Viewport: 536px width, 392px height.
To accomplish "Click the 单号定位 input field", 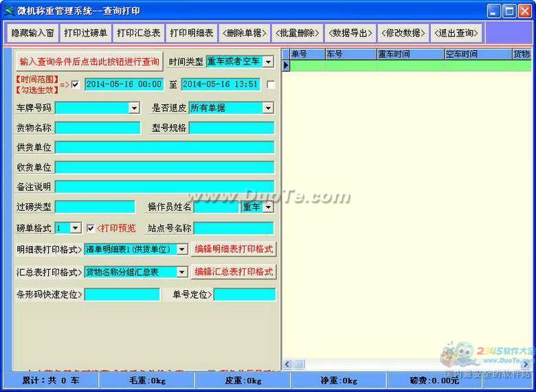I will point(245,295).
